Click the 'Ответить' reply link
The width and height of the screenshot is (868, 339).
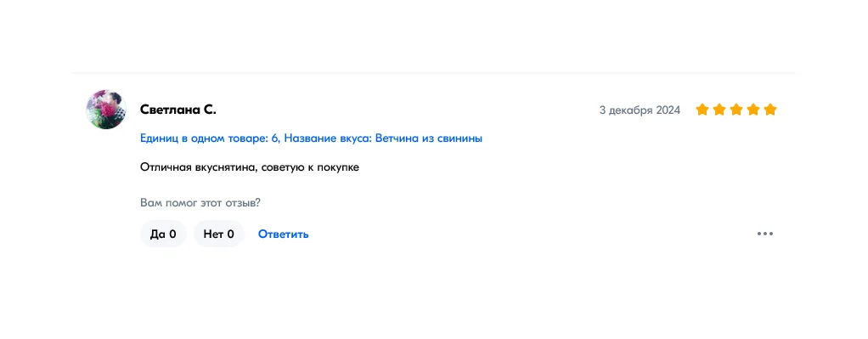pos(284,234)
